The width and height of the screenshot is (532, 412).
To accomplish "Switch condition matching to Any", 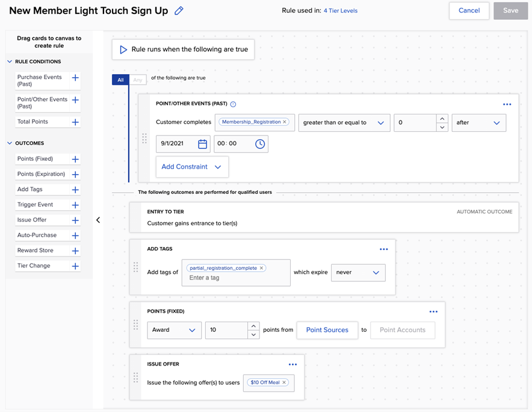I will click(138, 80).
